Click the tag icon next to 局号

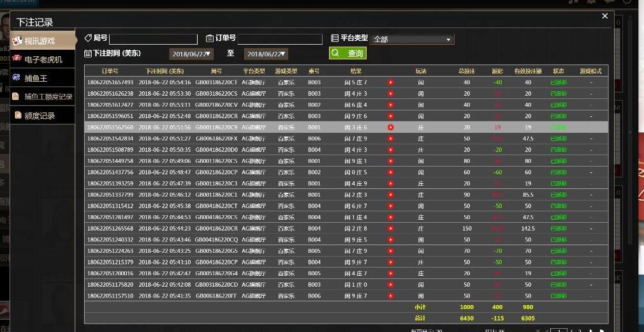(x=88, y=38)
